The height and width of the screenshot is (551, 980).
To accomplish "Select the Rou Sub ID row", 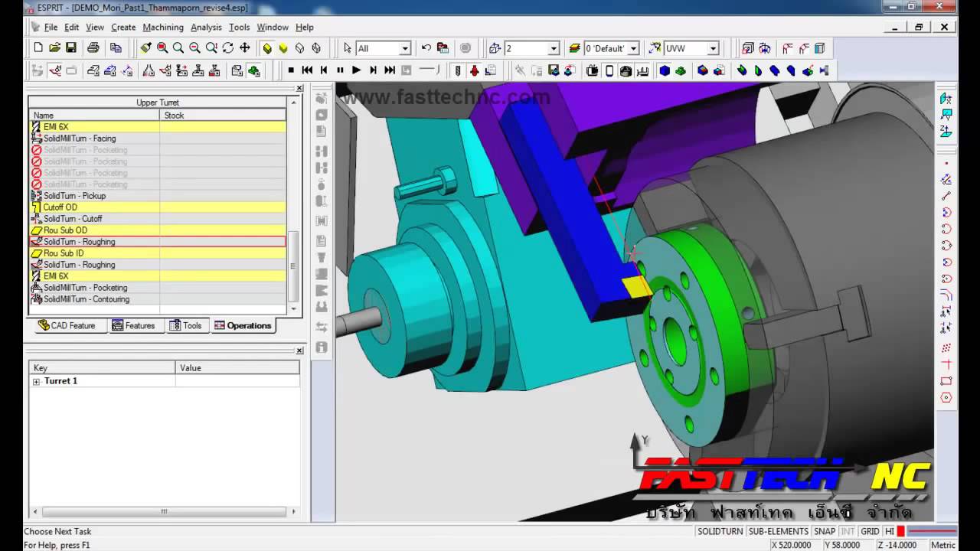I will (157, 253).
